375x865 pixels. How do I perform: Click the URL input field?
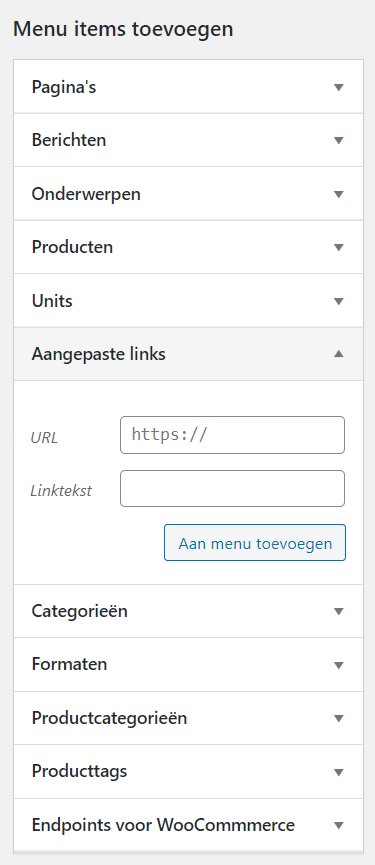[x=232, y=435]
